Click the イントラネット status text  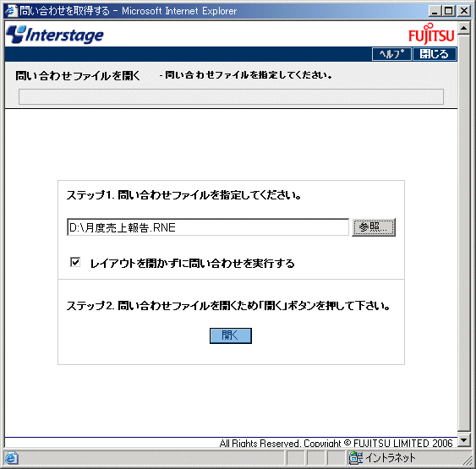pos(391,457)
